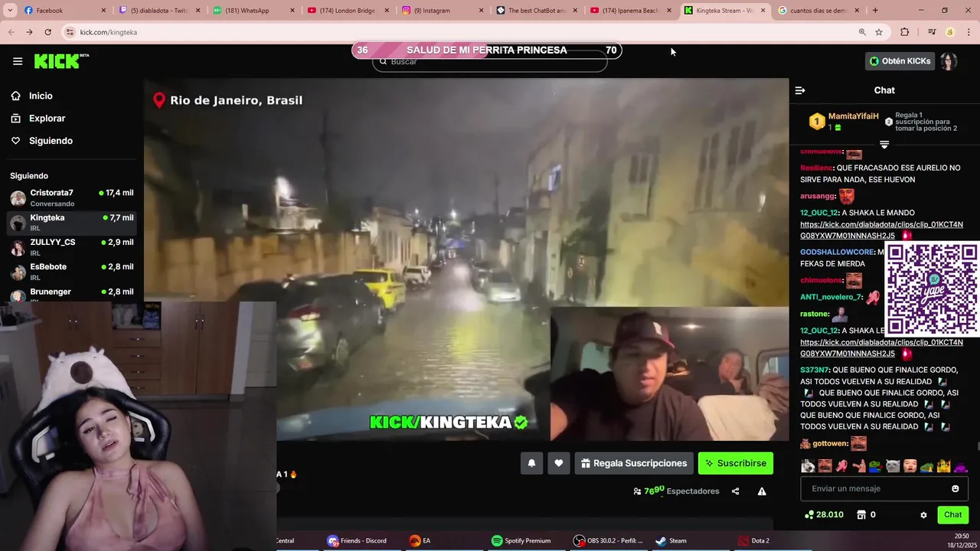Send message with green Chat button
The height and width of the screenshot is (551, 980).
pyautogui.click(x=952, y=515)
